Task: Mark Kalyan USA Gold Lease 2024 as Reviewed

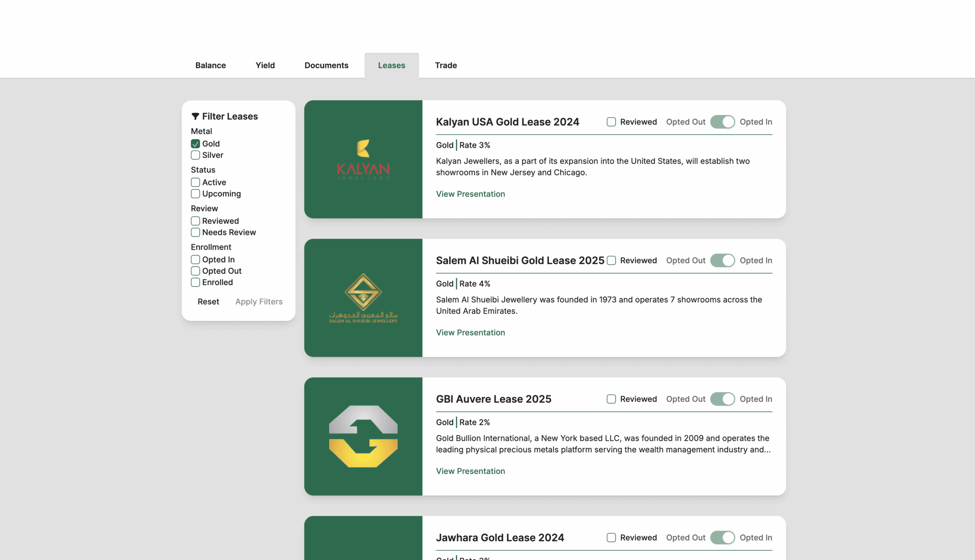Action: point(611,121)
